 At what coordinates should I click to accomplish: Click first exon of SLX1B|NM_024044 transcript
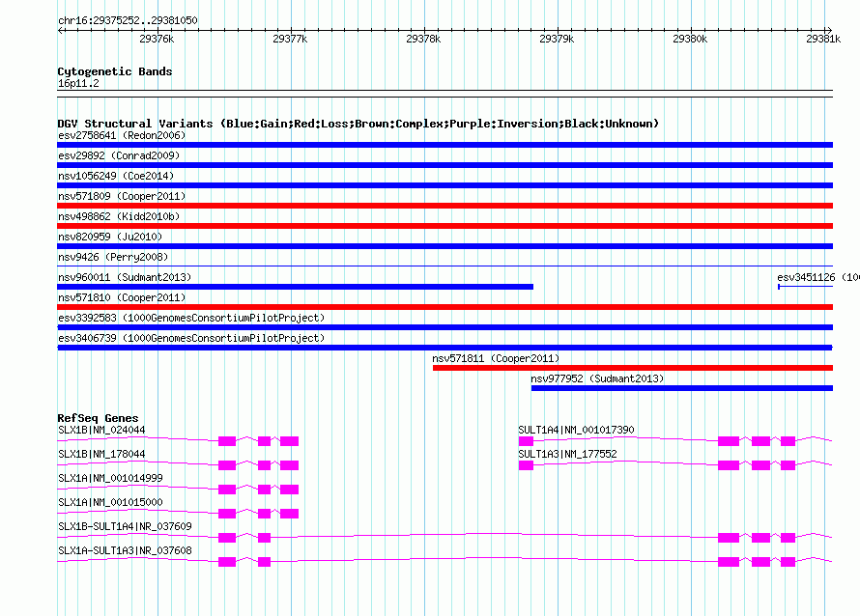coord(227,441)
